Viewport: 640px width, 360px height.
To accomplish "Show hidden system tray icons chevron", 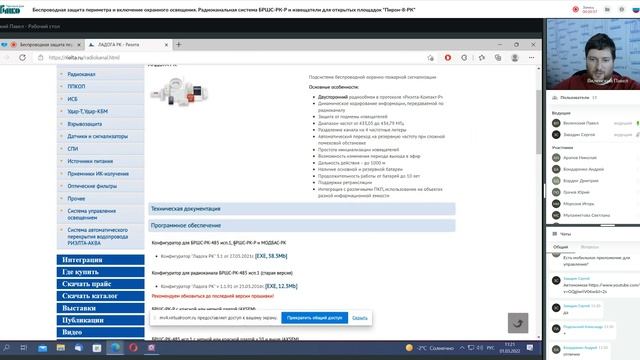I will [x=462, y=348].
